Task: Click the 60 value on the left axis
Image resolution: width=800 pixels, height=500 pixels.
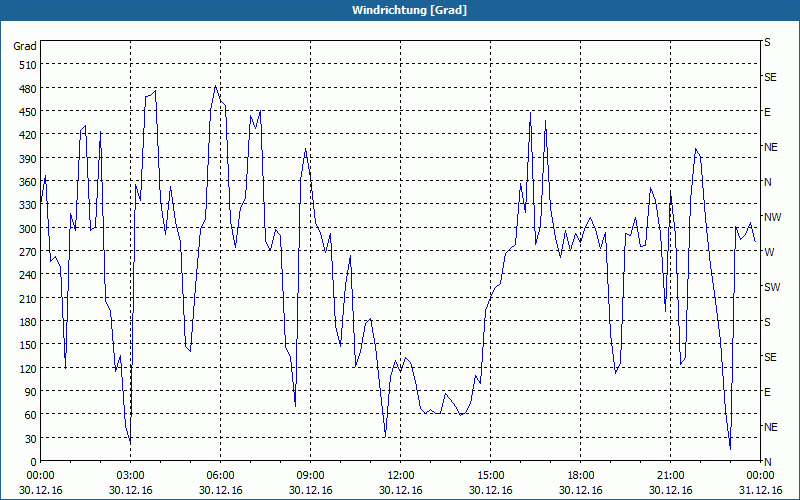Action: point(31,415)
